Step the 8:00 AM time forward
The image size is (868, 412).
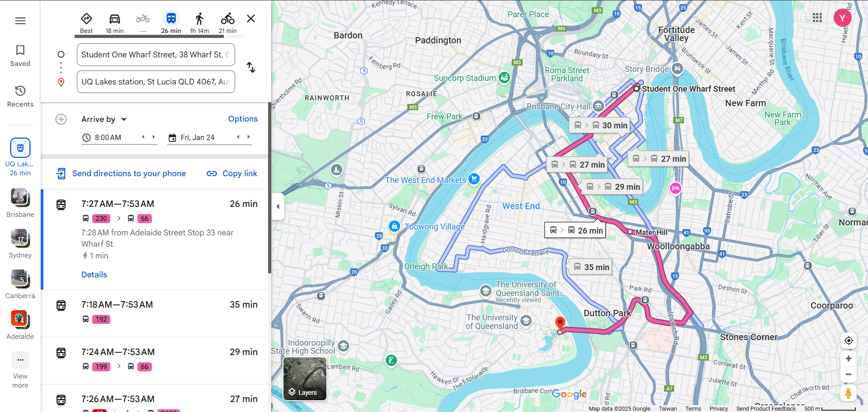(154, 137)
